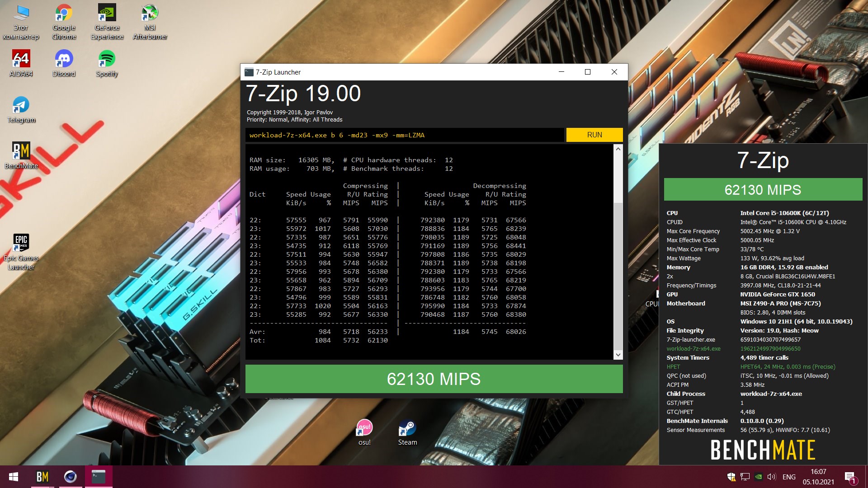
Task: Switch to BenchMate in the taskbar
Action: tap(42, 477)
